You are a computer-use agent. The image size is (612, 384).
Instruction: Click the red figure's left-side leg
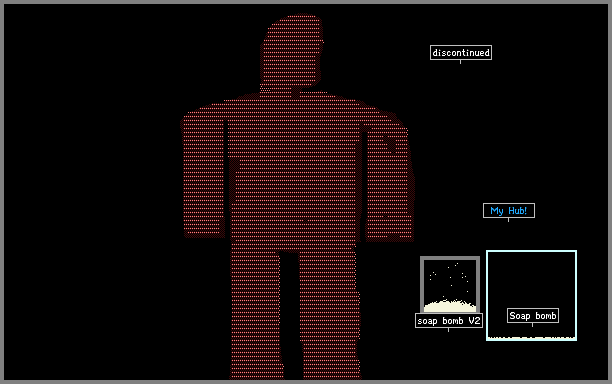point(256,312)
